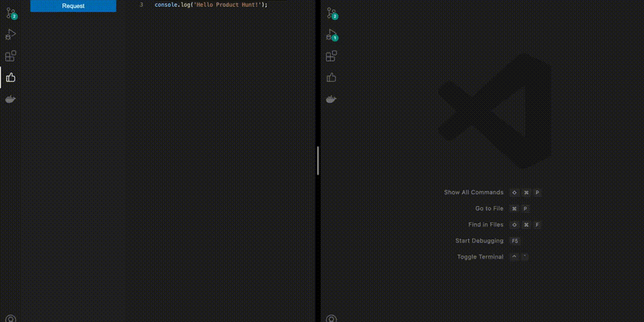Click the Go to File label

[x=489, y=208]
